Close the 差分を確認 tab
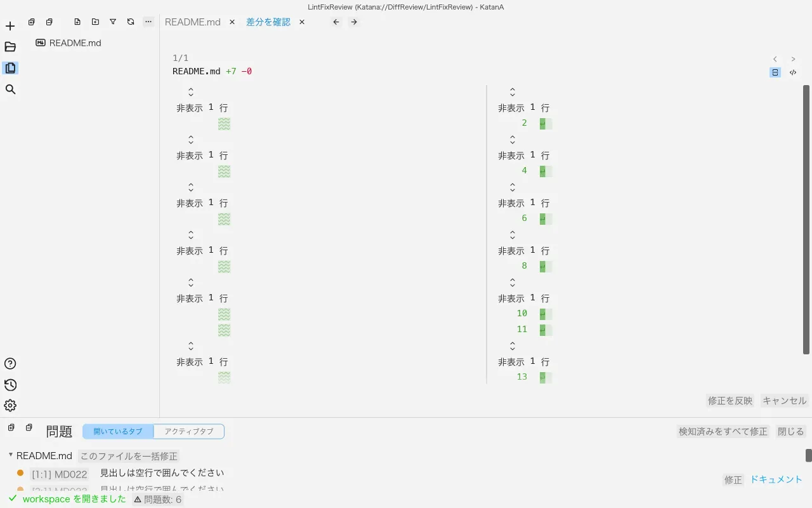Image resolution: width=812 pixels, height=508 pixels. click(x=302, y=22)
